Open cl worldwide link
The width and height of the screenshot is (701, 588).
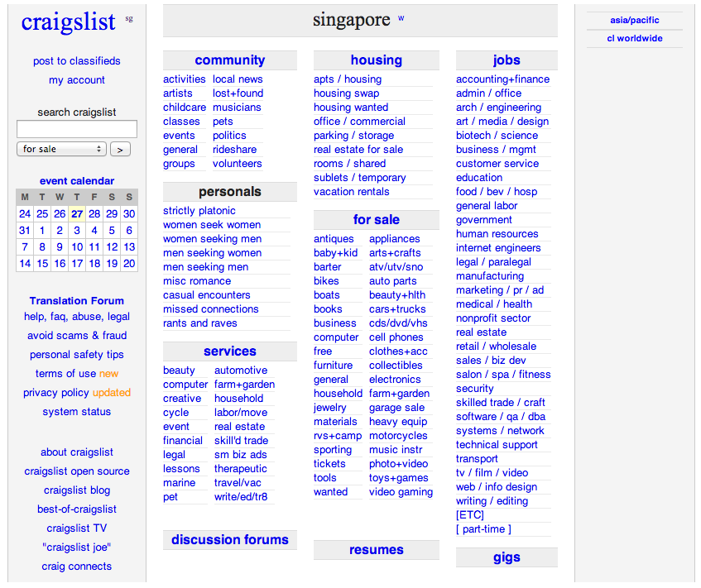point(635,38)
